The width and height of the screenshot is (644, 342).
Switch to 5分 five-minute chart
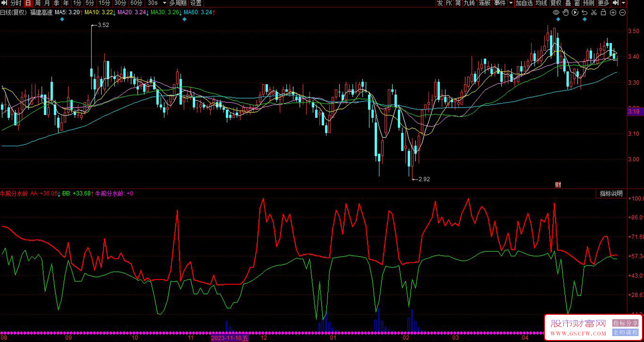pos(90,3)
